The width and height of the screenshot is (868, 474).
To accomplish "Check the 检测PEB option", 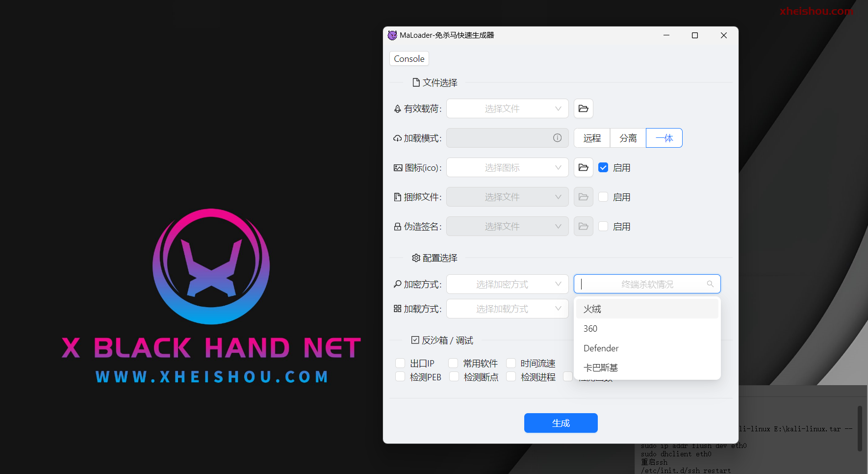I will point(400,377).
